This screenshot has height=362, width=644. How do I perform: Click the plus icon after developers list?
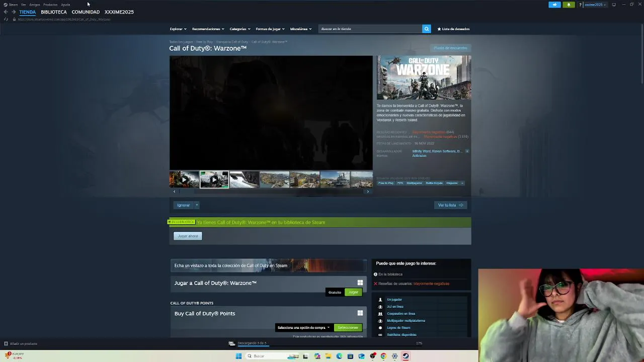(467, 151)
